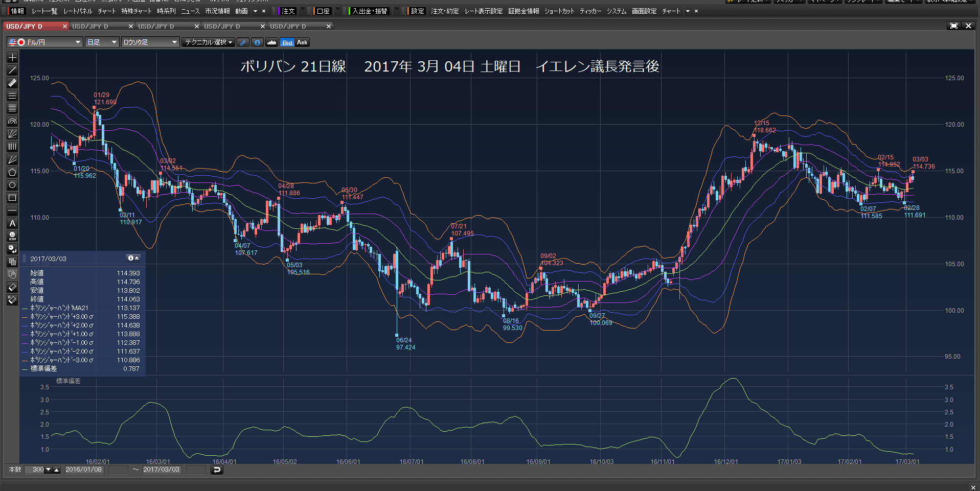Image resolution: width=980 pixels, height=491 pixels.
Task: Click the 12/15 118.662 high price label
Action: coord(765,127)
